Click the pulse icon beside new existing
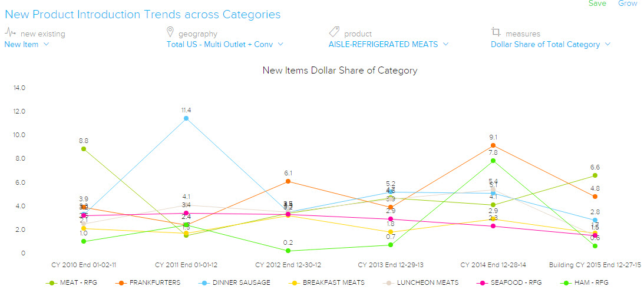 [11, 32]
